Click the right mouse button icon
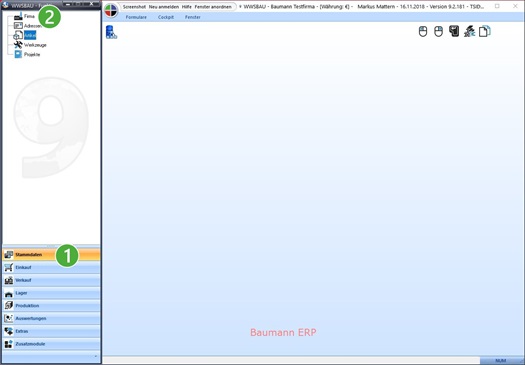Screen dimensions: 525x365 click(x=438, y=31)
